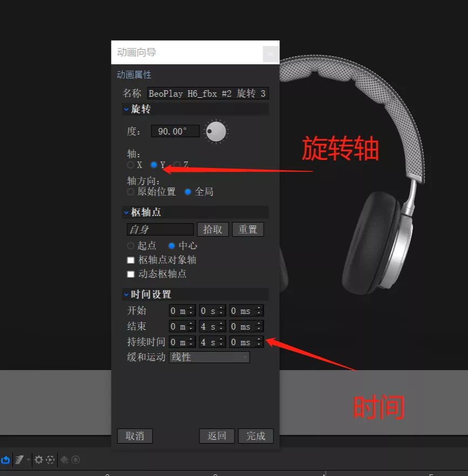Click the dashed-circle preview play icon
This screenshot has height=476, width=468.
point(50,460)
